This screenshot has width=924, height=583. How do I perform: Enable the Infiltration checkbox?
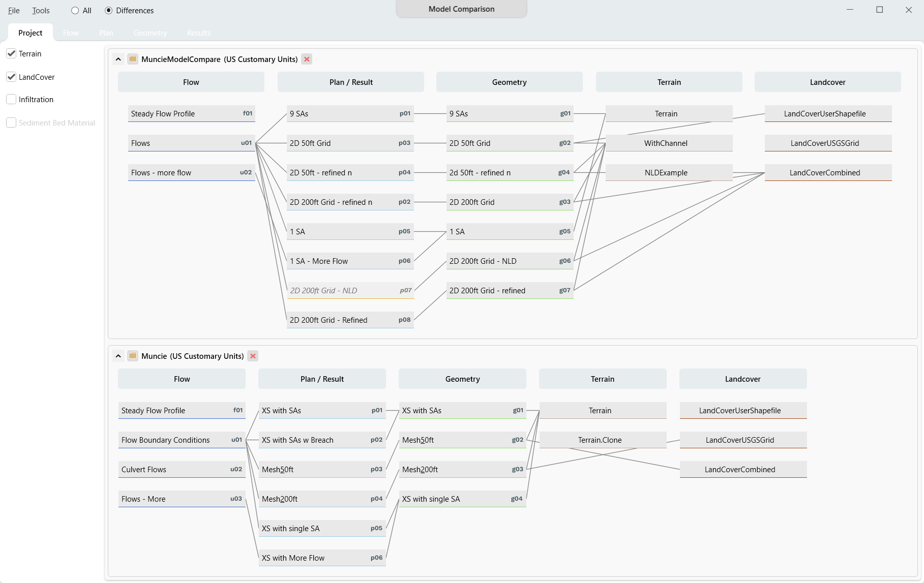11,100
